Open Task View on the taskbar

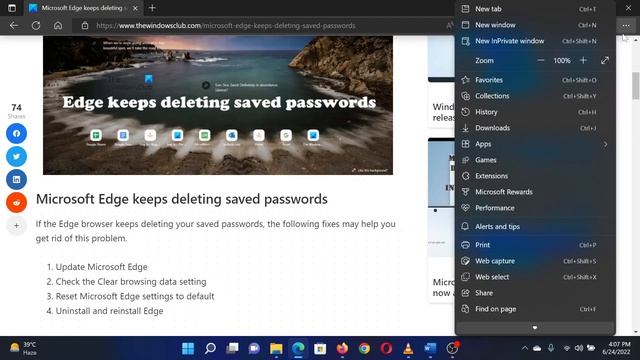[x=232, y=348]
